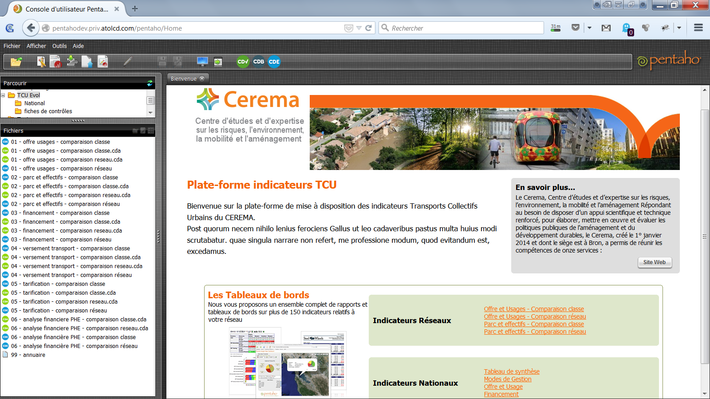Click the Firefox search field Rechercher
710x399 pixels.
(x=461, y=28)
